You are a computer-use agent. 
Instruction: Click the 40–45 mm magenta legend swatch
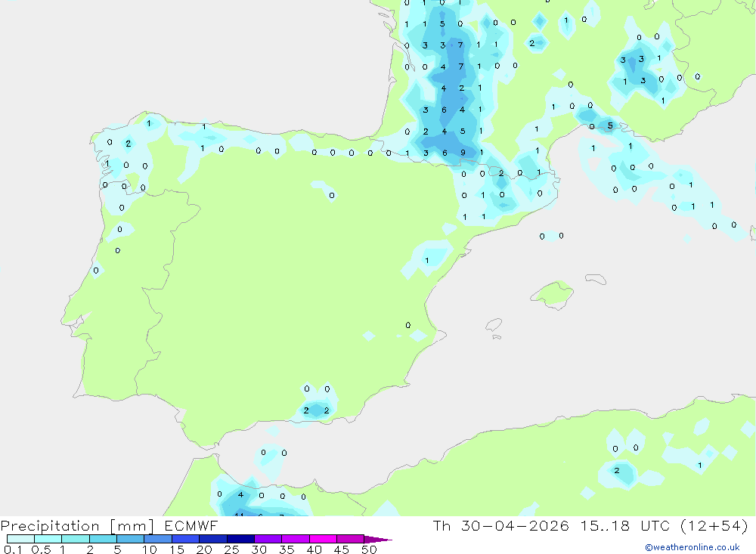pos(323,539)
